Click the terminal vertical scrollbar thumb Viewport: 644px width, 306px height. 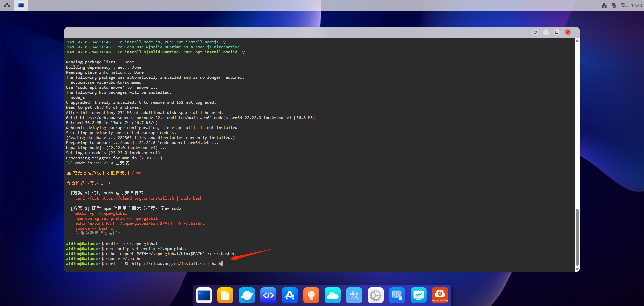tap(577, 237)
